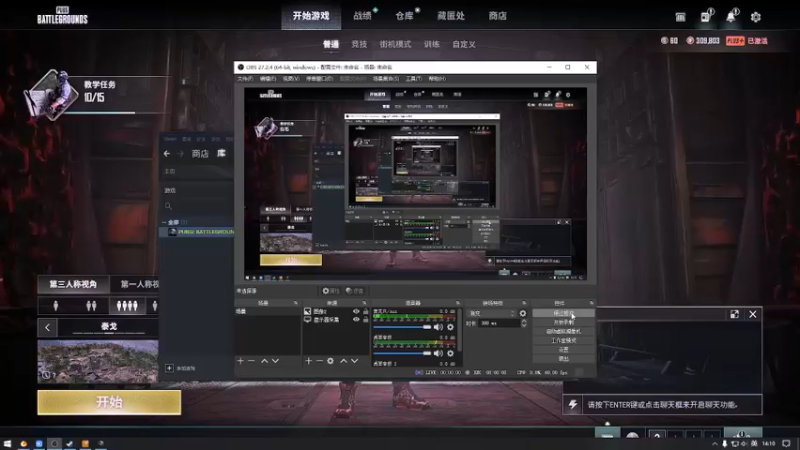Image resolution: width=800 pixels, height=450 pixels.
Task: Close the PUBG chat panel
Action: [x=753, y=314]
